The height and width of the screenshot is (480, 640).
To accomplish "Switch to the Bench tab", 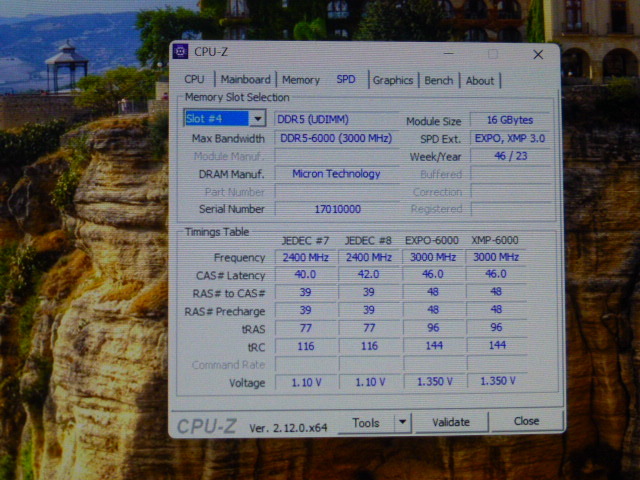I will coord(439,80).
